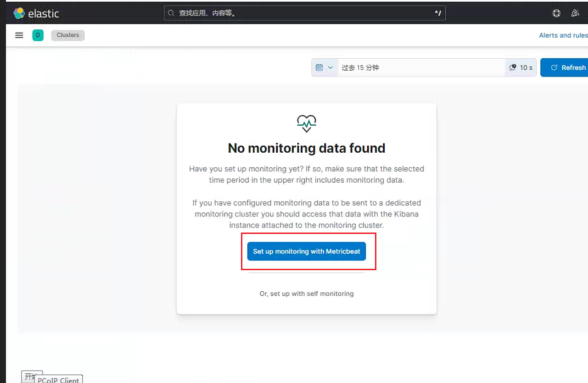Open the help menu icon
The height and width of the screenshot is (383, 588).
point(556,13)
